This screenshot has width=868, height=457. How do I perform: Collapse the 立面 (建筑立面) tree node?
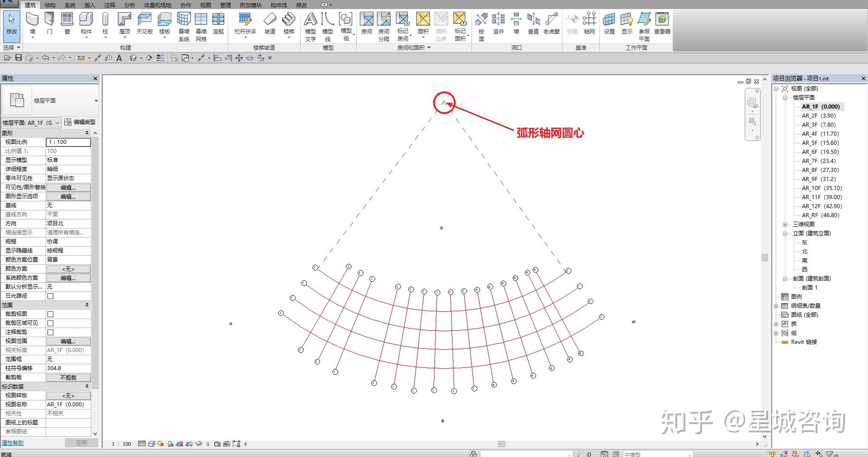click(785, 233)
